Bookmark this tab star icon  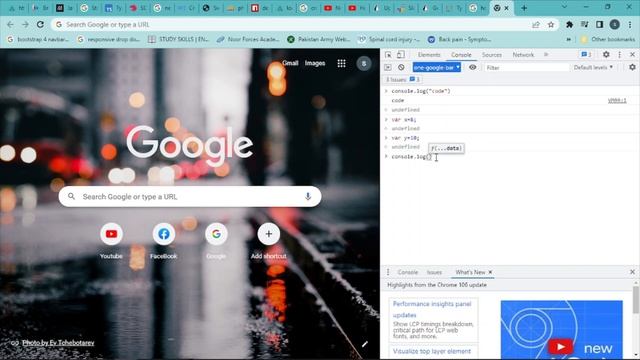click(551, 24)
